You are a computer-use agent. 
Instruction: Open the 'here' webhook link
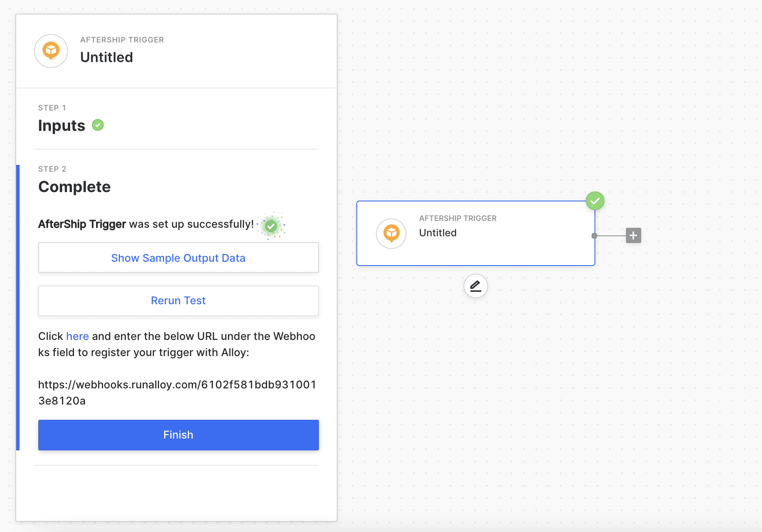[x=77, y=336]
